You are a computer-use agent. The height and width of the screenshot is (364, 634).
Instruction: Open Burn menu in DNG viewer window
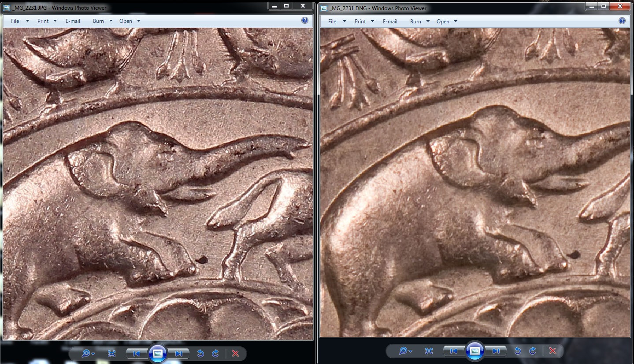415,21
